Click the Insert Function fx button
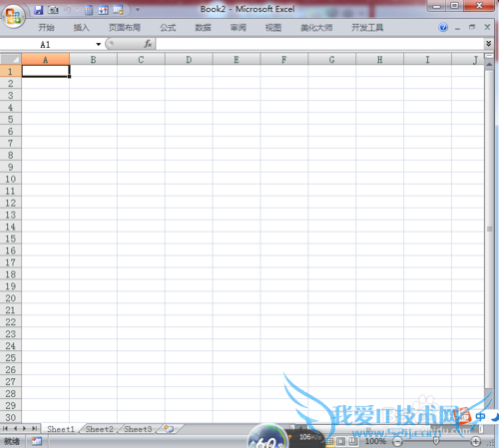499x448 pixels. [148, 44]
